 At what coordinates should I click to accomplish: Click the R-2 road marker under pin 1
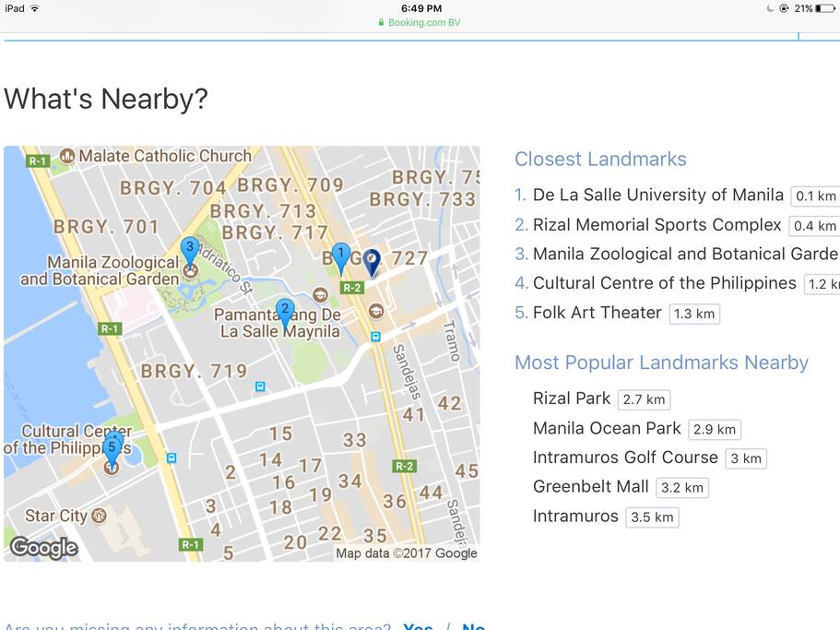tap(352, 288)
